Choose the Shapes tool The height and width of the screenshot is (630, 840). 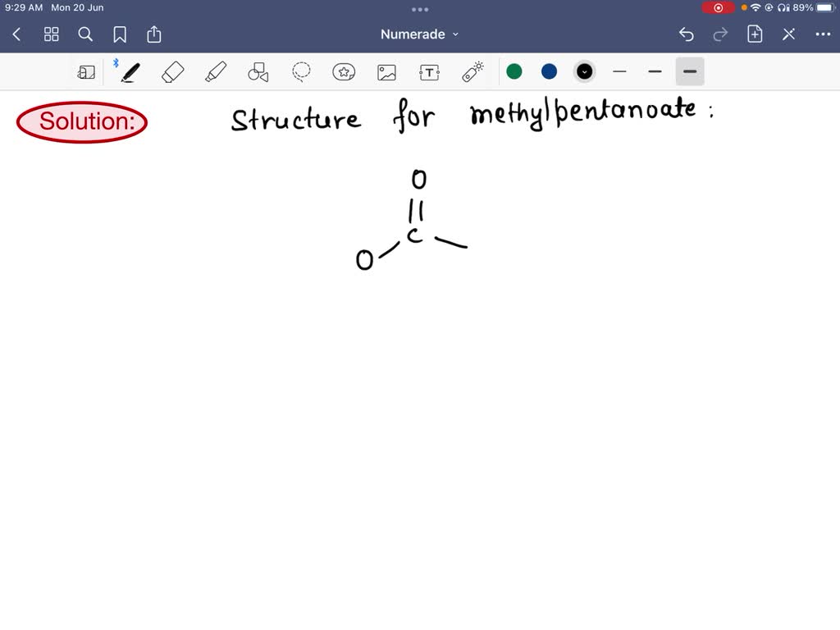click(258, 72)
